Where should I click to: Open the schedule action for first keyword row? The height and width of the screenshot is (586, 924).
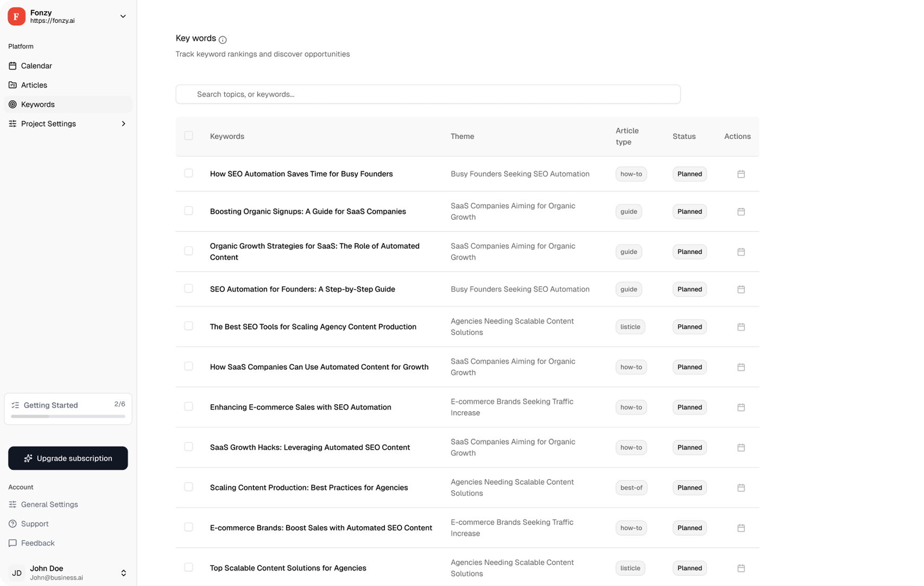click(x=741, y=174)
